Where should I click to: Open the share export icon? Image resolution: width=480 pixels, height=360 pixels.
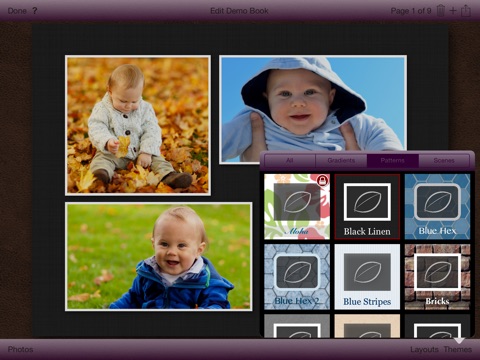466,10
